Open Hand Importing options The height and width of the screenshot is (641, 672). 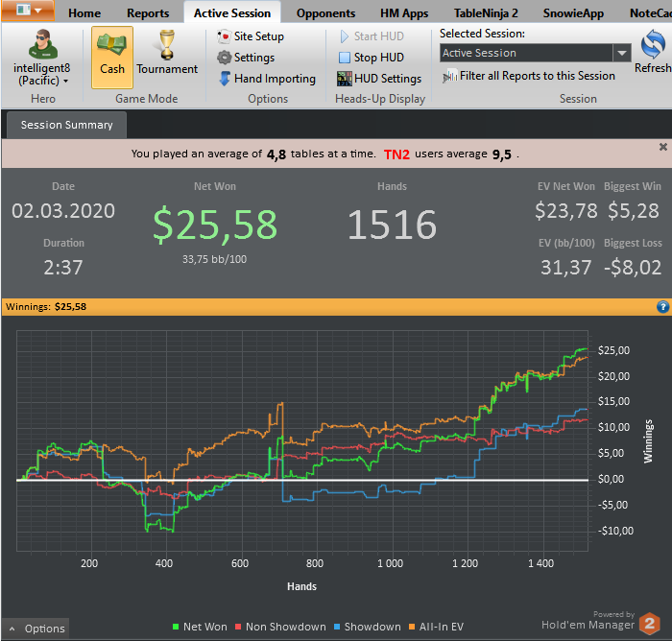tap(268, 79)
